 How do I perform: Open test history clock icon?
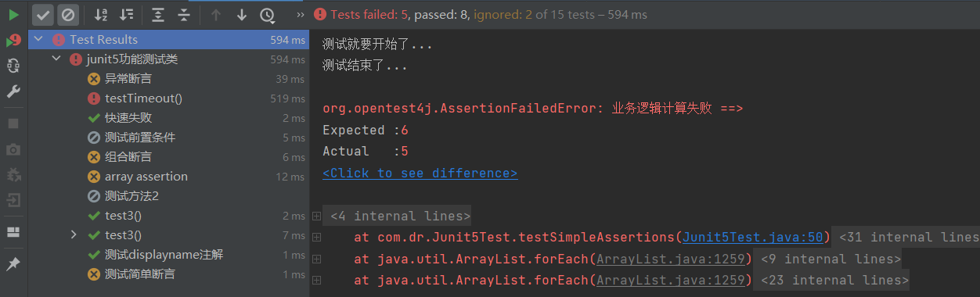pos(267,15)
